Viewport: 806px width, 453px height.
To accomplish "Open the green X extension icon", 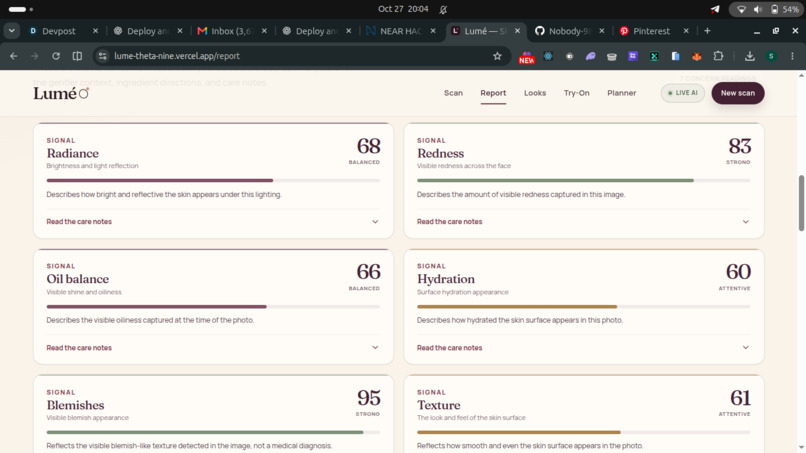I will tap(654, 57).
